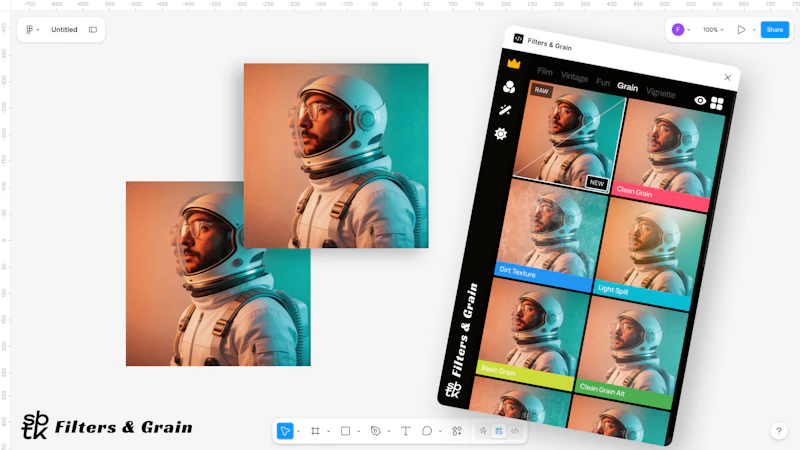Select the Text tool
The height and width of the screenshot is (450, 800).
click(406, 431)
